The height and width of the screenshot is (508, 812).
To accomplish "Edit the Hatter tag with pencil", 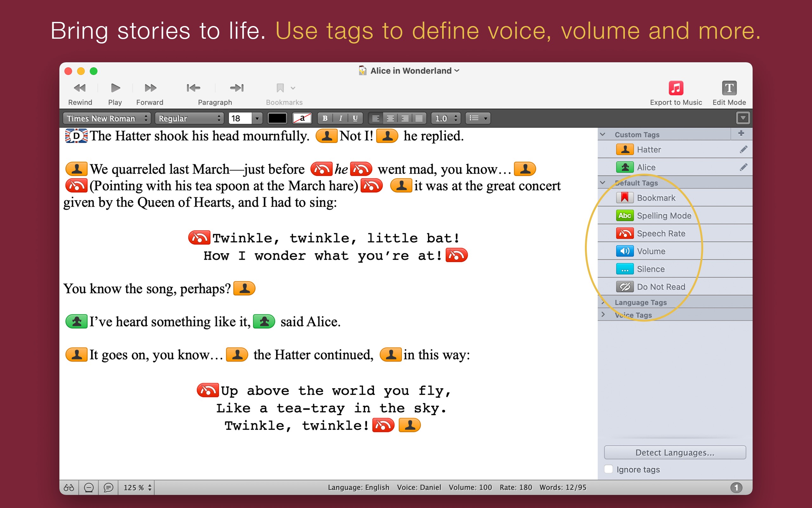I will (x=743, y=150).
